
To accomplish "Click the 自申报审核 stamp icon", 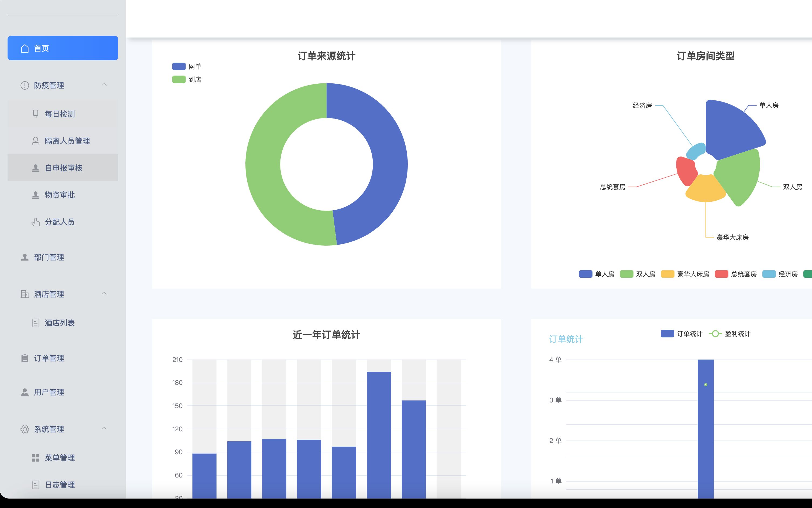I will click(x=36, y=168).
